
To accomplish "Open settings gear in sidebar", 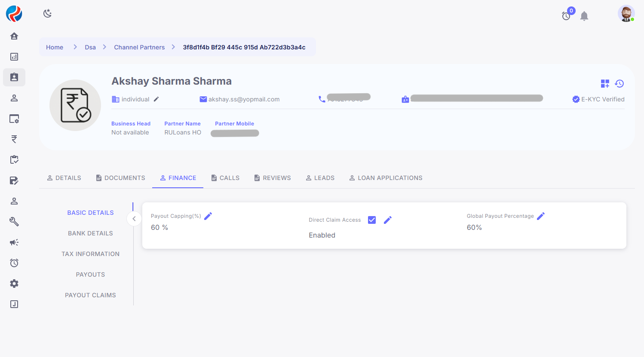I will pos(14,284).
